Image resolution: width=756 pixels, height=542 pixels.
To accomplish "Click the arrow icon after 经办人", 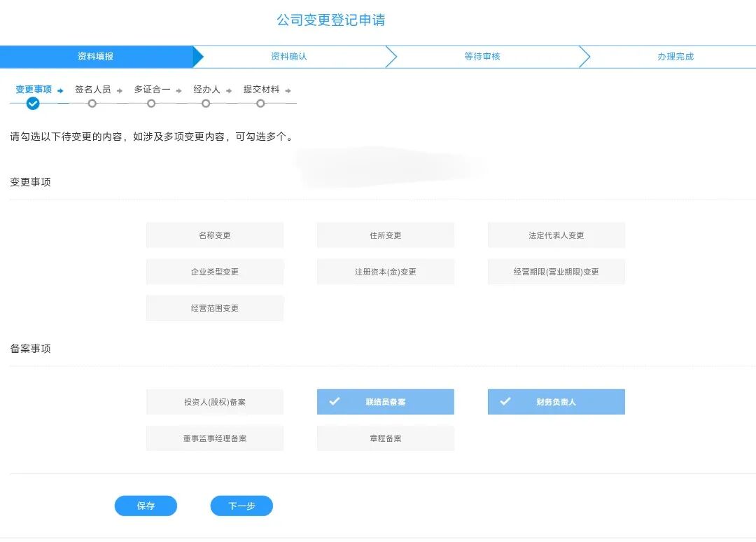I will pyautogui.click(x=229, y=90).
